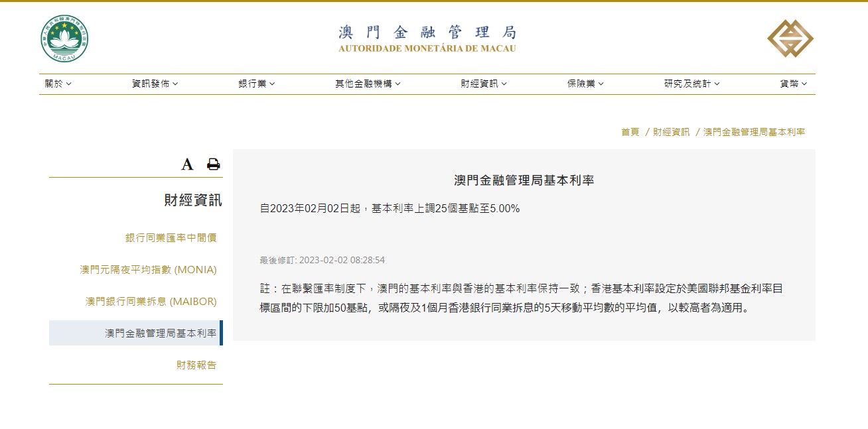Open the 保險業 navigation menu

tap(585, 84)
